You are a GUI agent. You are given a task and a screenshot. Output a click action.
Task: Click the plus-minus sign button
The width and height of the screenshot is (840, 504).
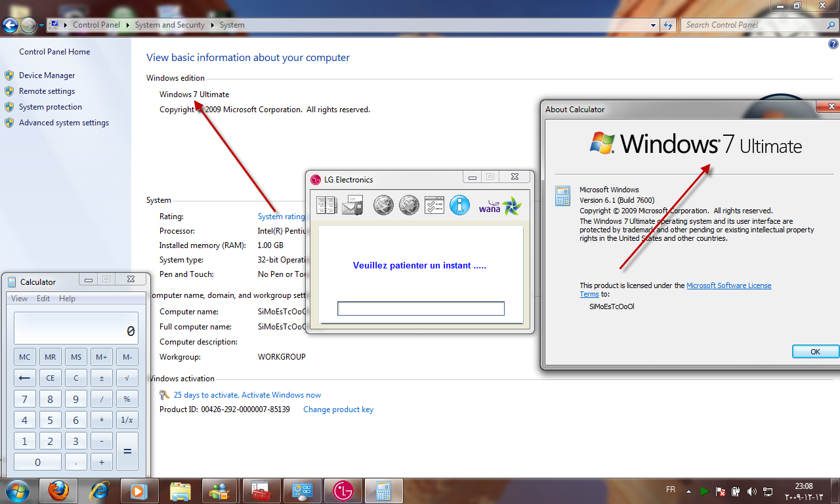click(x=102, y=378)
